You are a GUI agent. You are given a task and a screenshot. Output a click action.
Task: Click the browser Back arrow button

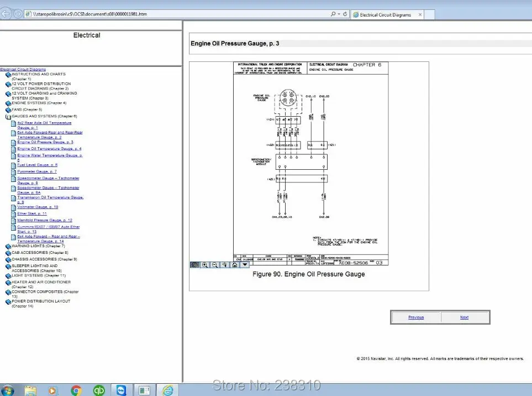tap(6, 14)
